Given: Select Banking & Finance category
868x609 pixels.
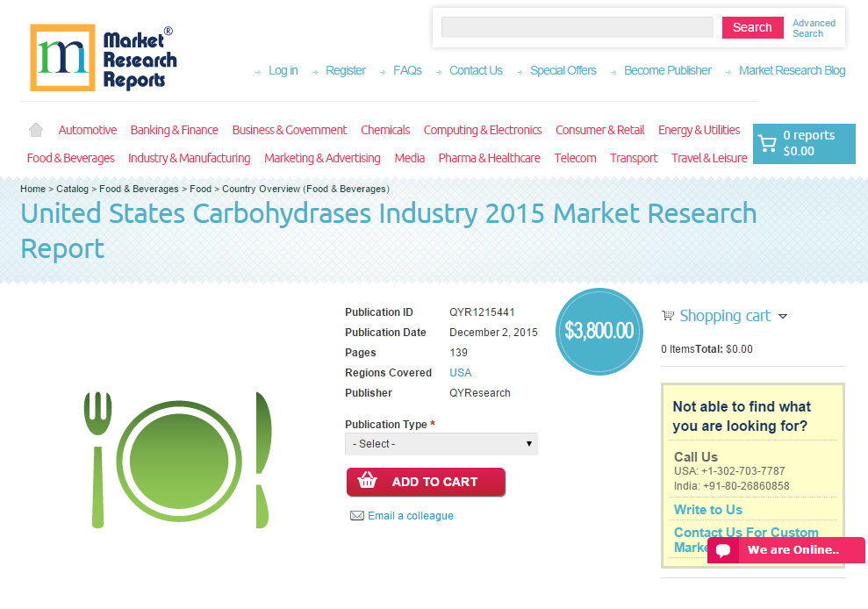Looking at the screenshot, I should pyautogui.click(x=175, y=130).
